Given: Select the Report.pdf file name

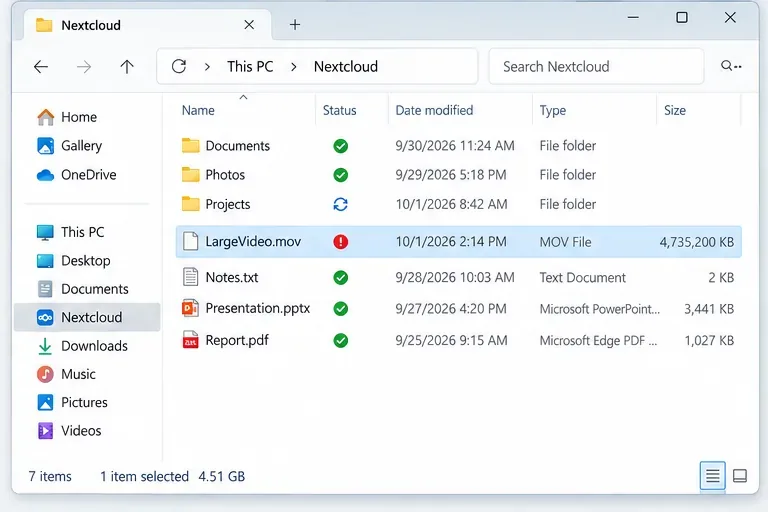Looking at the screenshot, I should pos(237,340).
